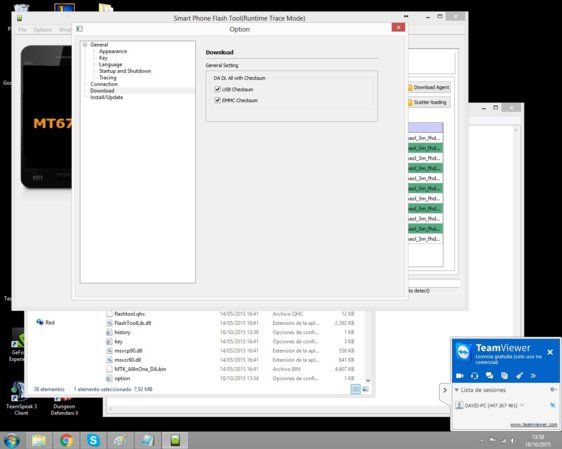Select the key config file in Explorer
Viewport: 562px width, 449px height.
(x=118, y=341)
